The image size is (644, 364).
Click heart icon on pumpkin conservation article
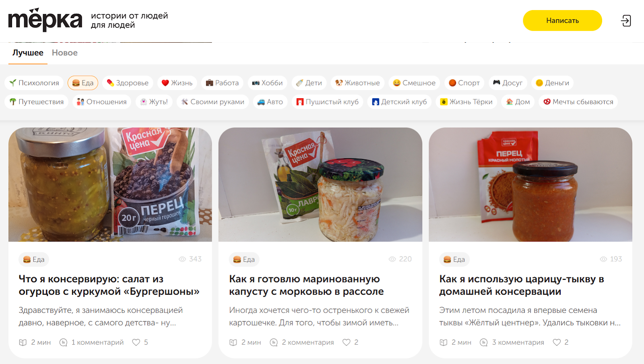pyautogui.click(x=557, y=342)
